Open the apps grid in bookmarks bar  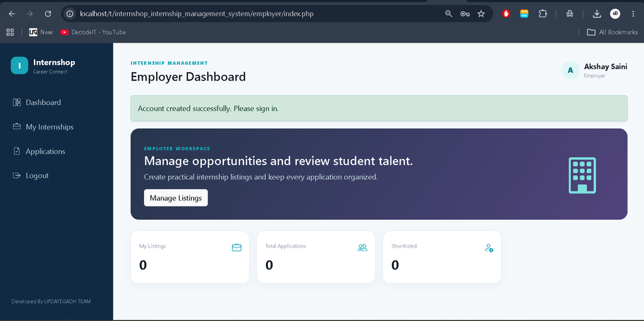click(x=10, y=32)
